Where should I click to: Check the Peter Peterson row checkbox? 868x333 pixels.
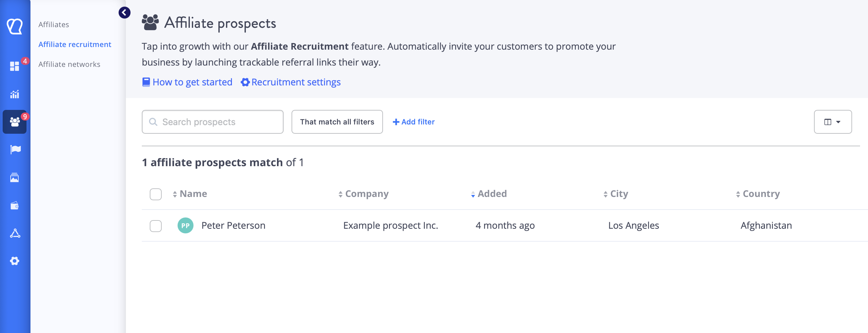[155, 226]
